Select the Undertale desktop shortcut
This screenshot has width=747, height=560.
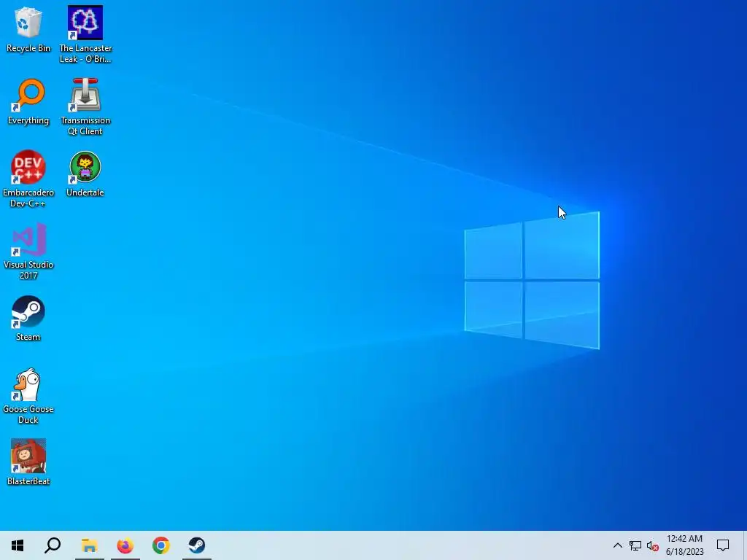tap(85, 174)
